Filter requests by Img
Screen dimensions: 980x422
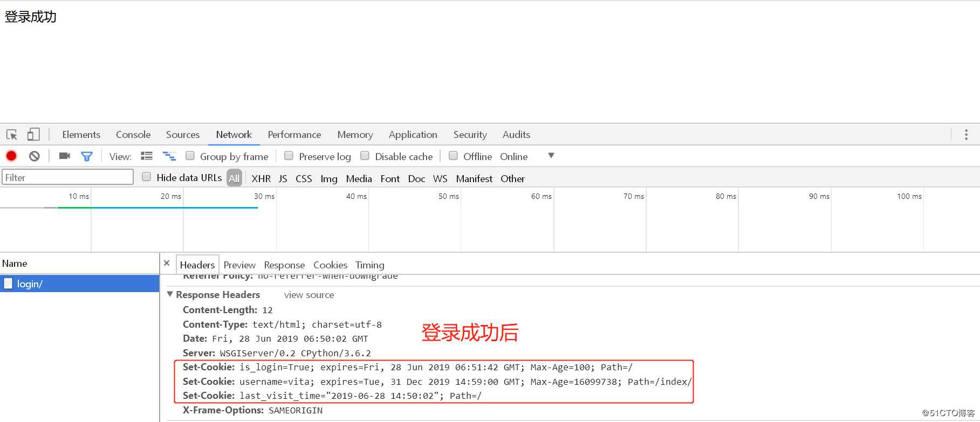[329, 178]
